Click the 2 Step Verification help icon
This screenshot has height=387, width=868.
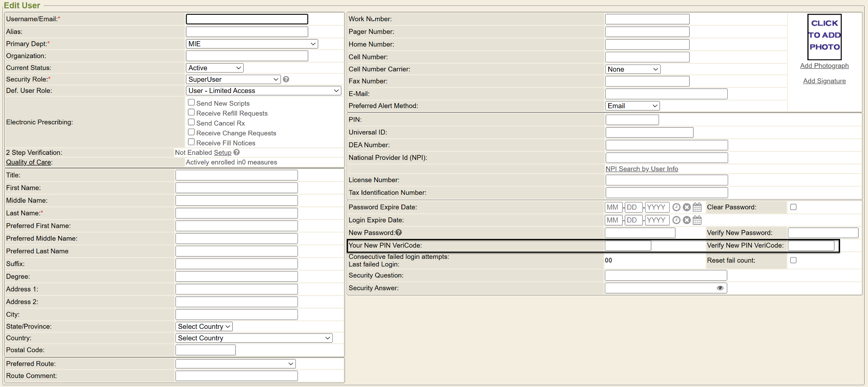pos(236,152)
